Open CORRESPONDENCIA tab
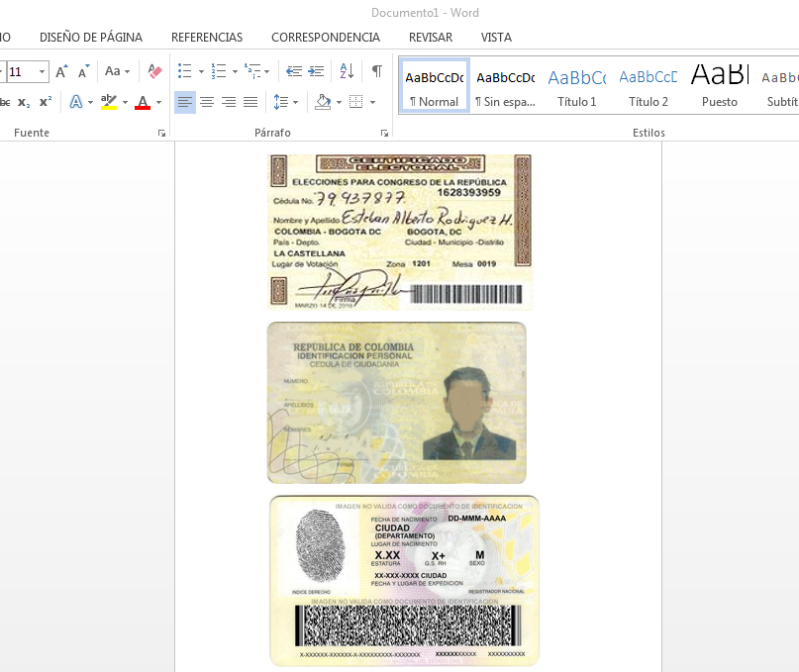Image resolution: width=799 pixels, height=672 pixels. (x=326, y=38)
